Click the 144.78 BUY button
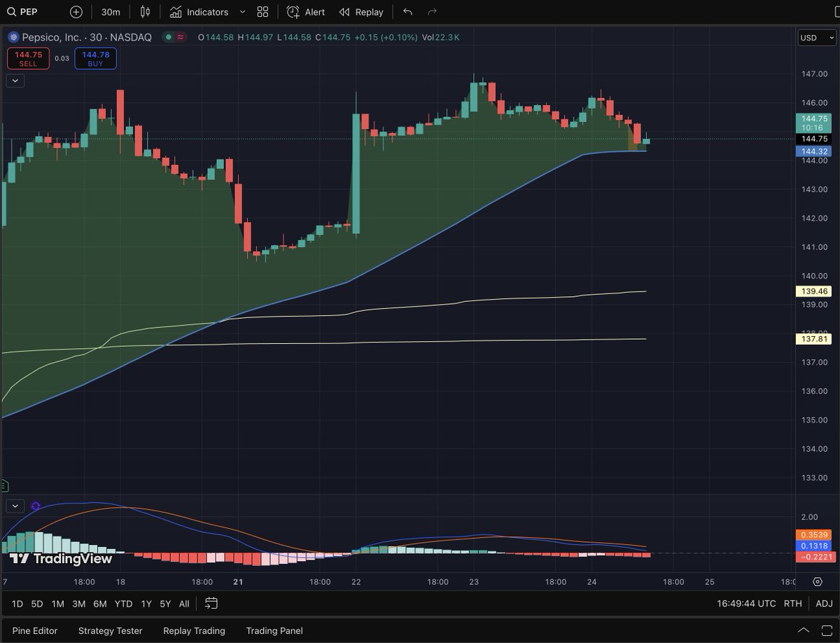Viewport: 840px width, 643px height. point(95,59)
